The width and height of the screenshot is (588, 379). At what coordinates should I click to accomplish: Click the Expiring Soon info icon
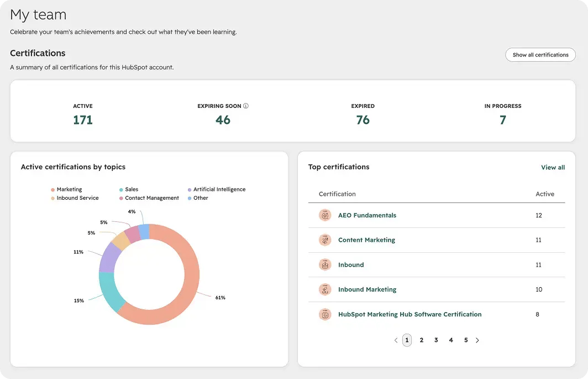(x=245, y=106)
